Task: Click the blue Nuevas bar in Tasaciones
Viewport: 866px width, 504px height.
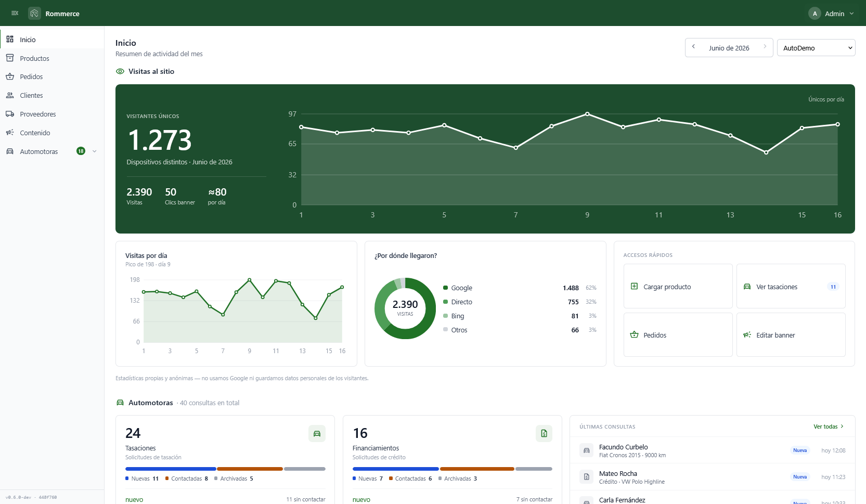Action: pyautogui.click(x=171, y=469)
